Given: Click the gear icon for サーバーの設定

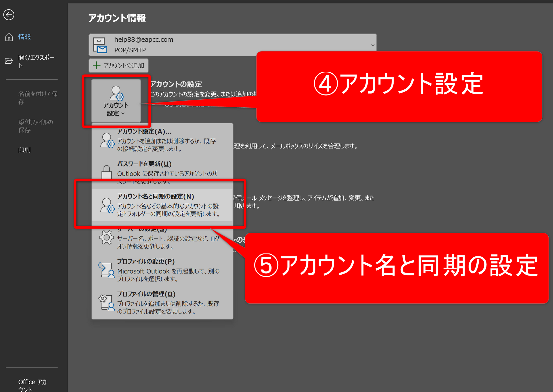Looking at the screenshot, I should (x=107, y=238).
